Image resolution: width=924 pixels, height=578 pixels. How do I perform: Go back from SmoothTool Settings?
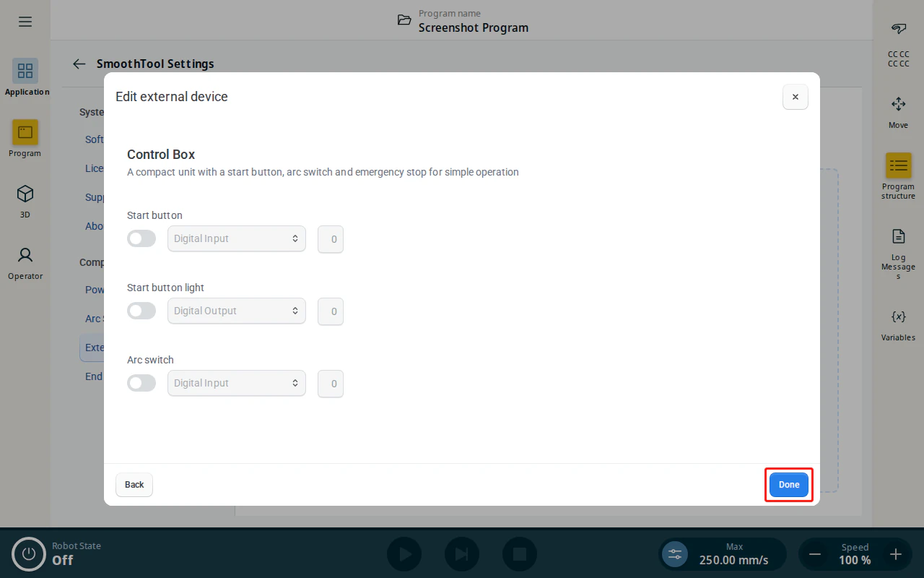pos(79,64)
